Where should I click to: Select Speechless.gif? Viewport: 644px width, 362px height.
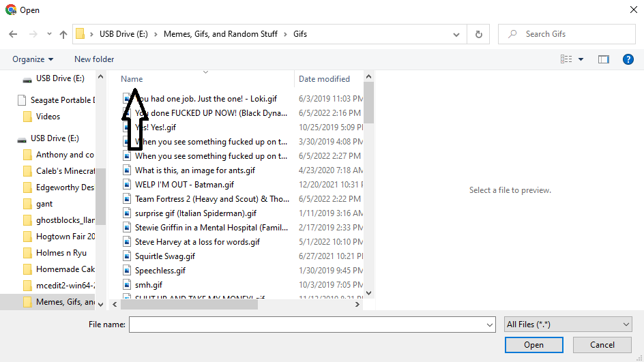160,271
